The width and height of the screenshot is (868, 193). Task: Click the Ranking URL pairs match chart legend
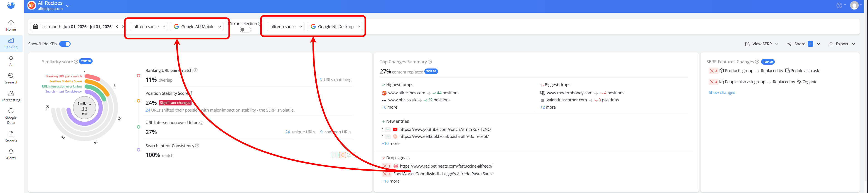pyautogui.click(x=64, y=76)
